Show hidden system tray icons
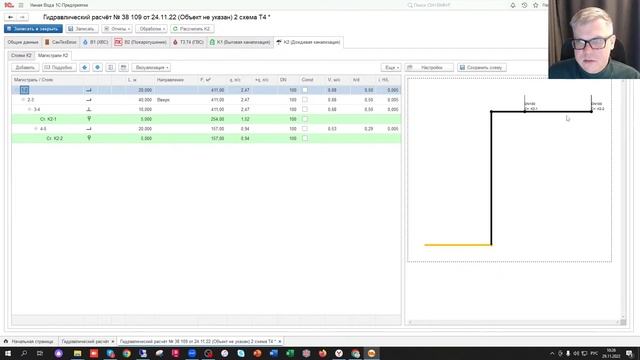 (x=552, y=353)
